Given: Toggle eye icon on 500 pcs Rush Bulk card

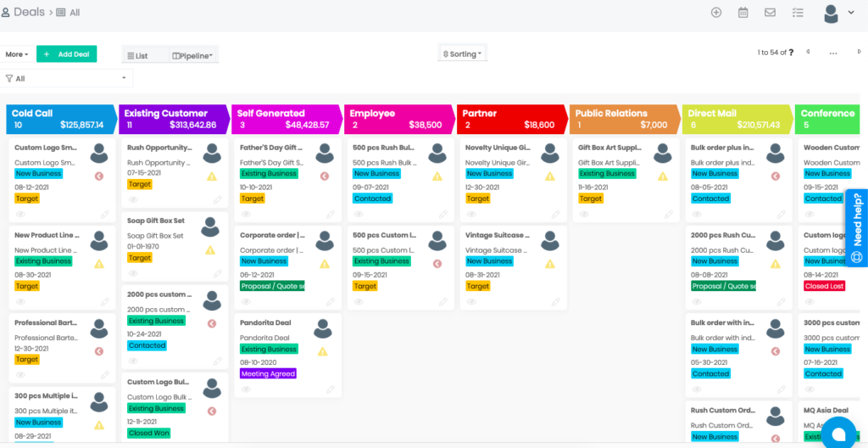Looking at the screenshot, I should click(x=359, y=214).
